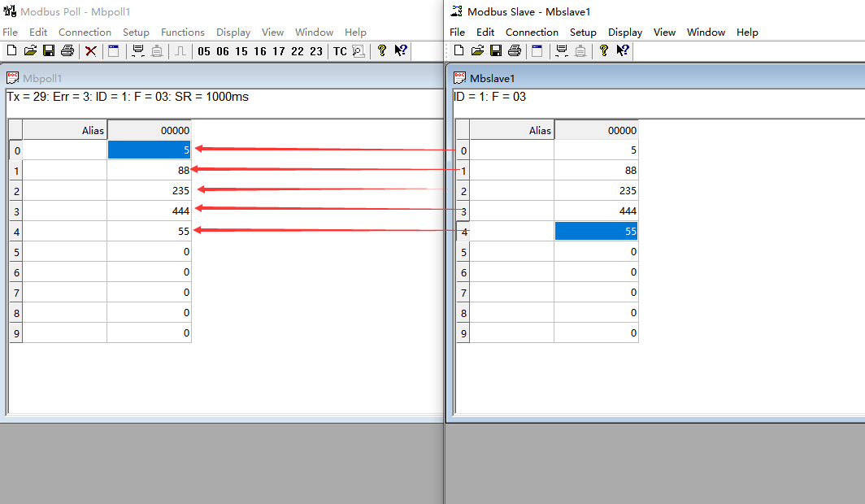Click the Connect icon in Modbus Slave toolbar

(561, 51)
